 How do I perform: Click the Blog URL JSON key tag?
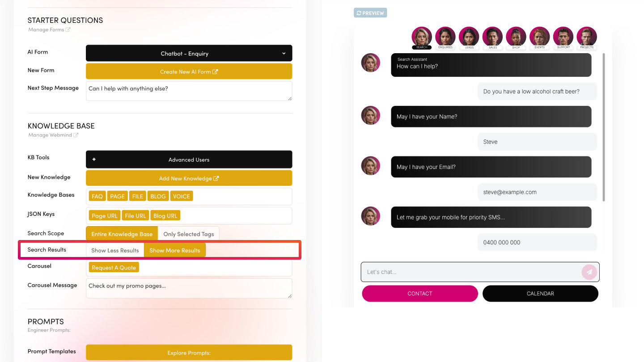coord(165,215)
